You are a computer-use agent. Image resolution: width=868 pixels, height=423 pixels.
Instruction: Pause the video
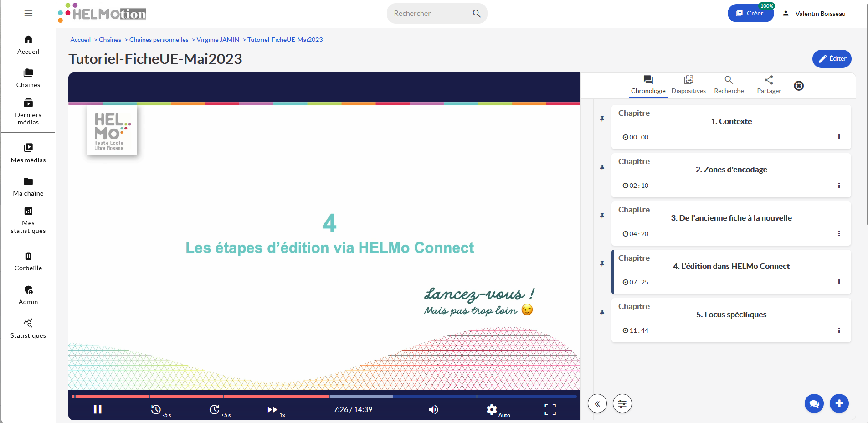[98, 409]
